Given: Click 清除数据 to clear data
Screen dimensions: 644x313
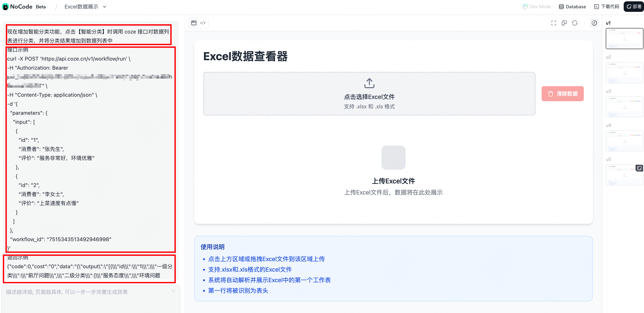Looking at the screenshot, I should pos(563,94).
